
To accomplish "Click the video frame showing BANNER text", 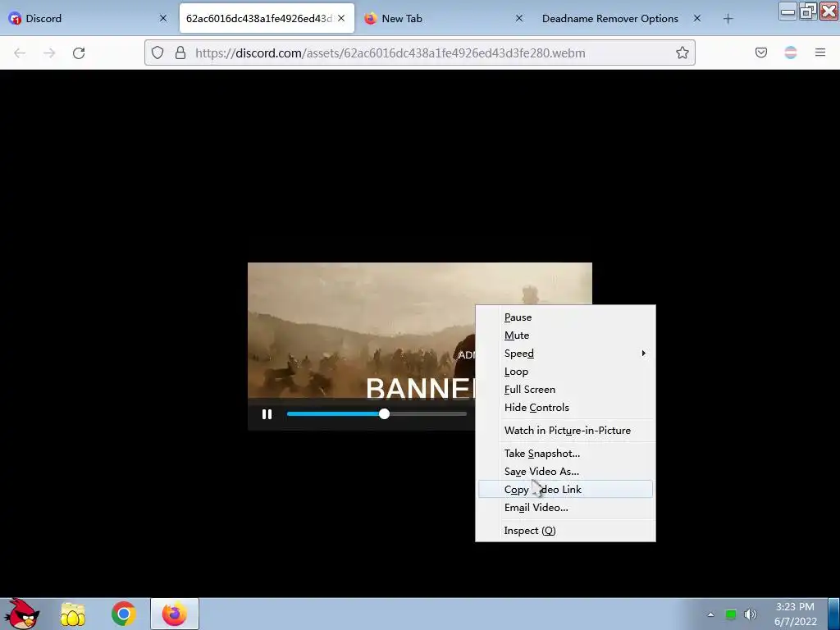I will point(362,331).
